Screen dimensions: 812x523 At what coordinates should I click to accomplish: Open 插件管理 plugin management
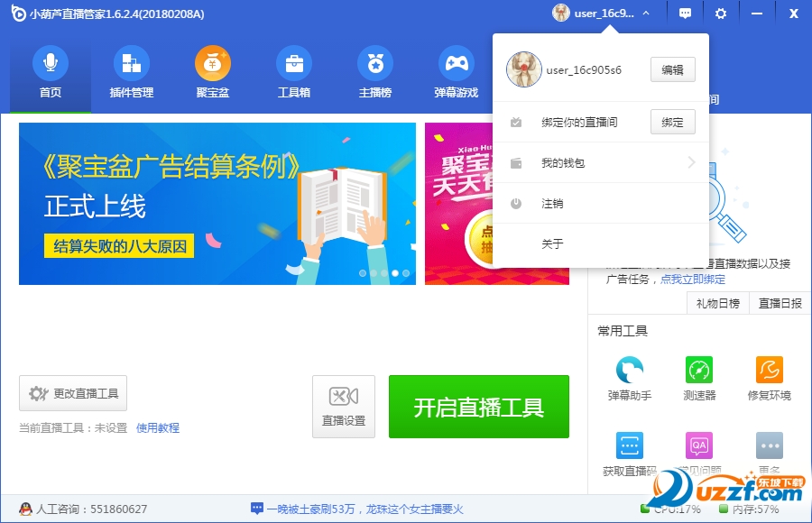(131, 65)
